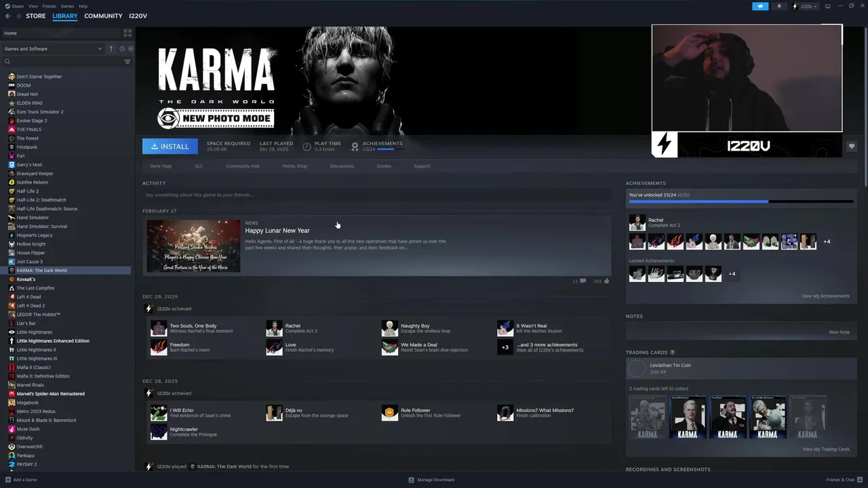
Task: Click the We Made a Deal achievement icon
Action: point(390,347)
